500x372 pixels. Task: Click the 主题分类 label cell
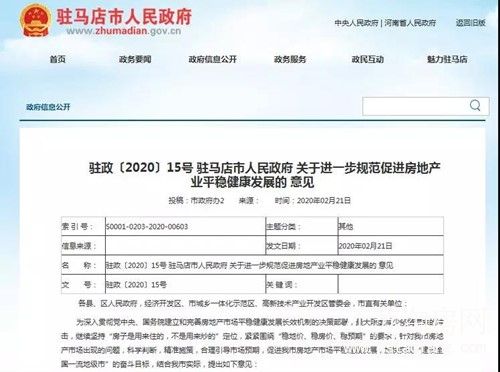pyautogui.click(x=302, y=226)
